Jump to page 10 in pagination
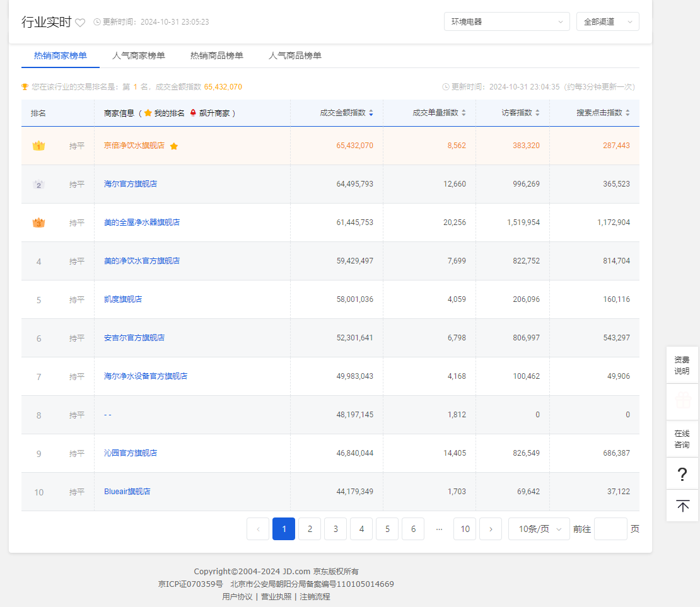 (x=465, y=529)
